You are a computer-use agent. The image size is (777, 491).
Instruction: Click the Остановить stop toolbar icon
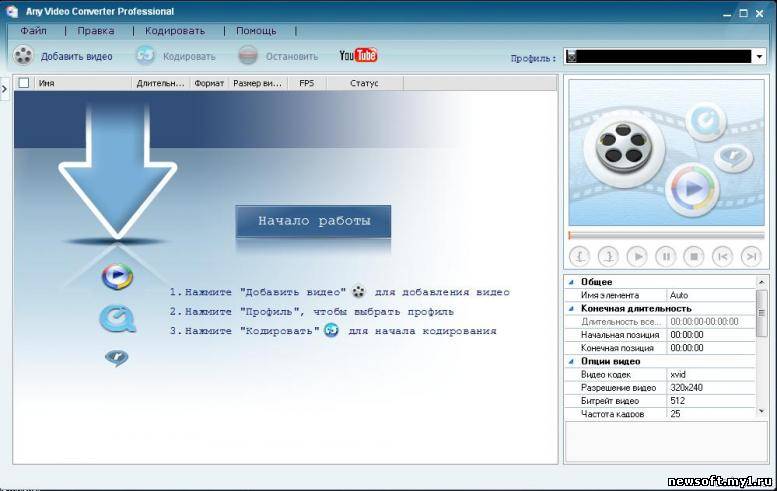click(248, 55)
